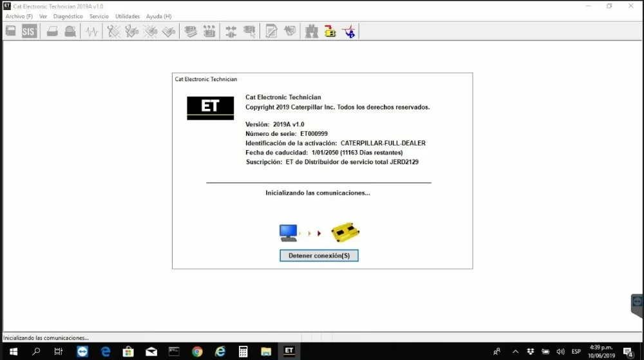
Task: Click the ESP language indicator
Action: [x=576, y=352]
